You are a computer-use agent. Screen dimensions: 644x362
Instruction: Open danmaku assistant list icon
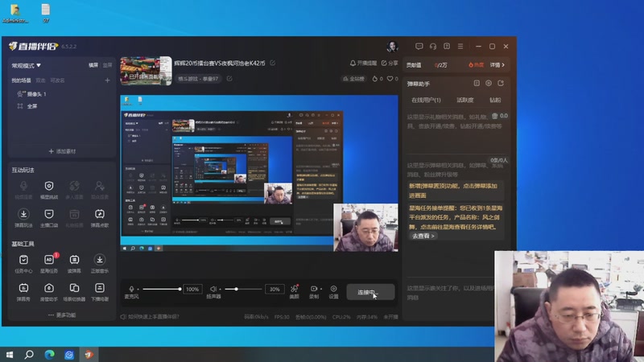point(477,84)
